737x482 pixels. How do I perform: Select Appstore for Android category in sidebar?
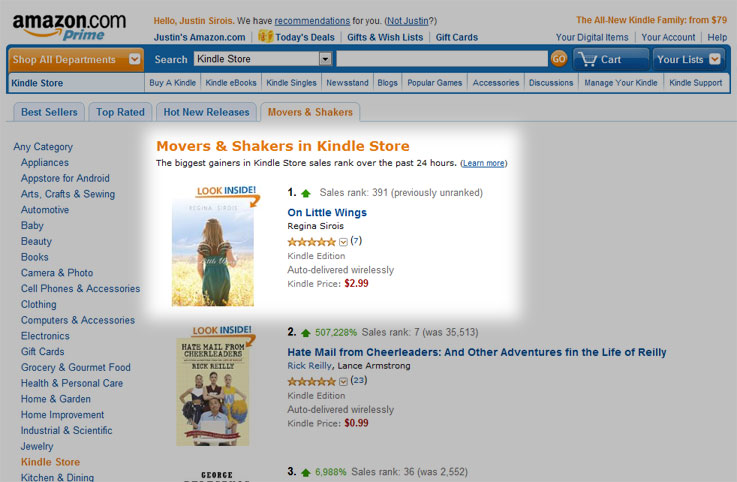[x=65, y=178]
